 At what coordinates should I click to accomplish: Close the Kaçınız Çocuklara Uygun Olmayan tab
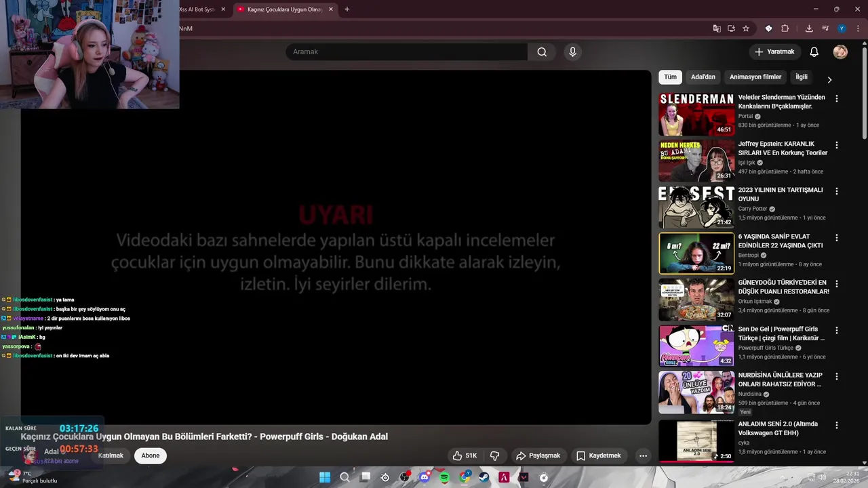[x=331, y=9]
